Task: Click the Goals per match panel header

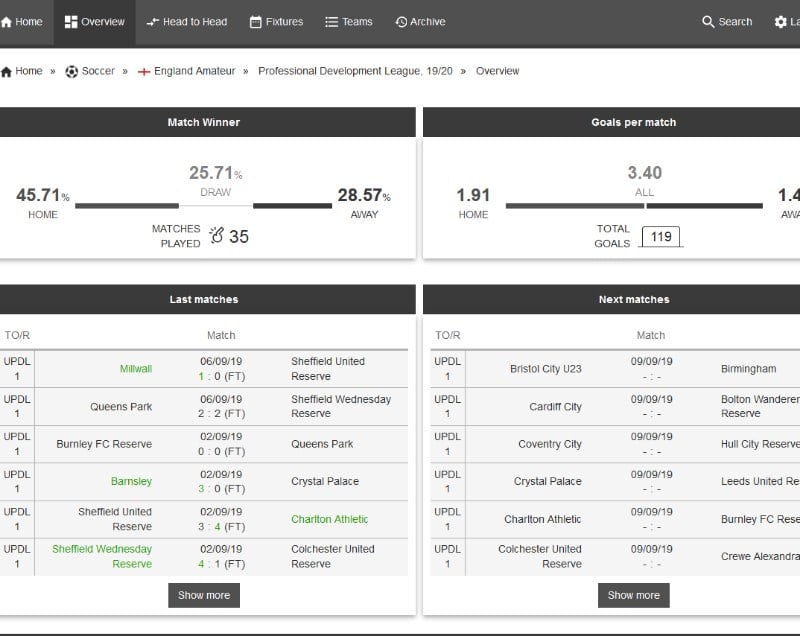Action: pyautogui.click(x=611, y=122)
